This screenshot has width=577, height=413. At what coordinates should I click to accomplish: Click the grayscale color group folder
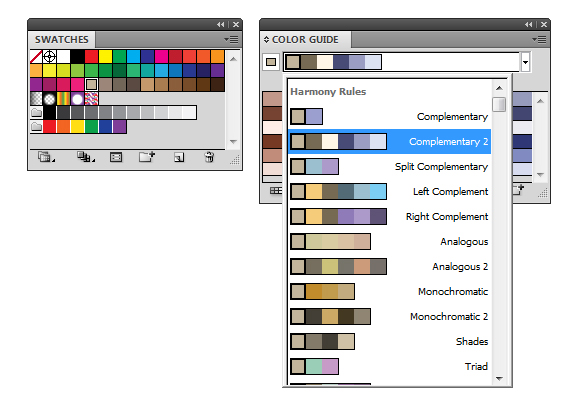point(36,113)
